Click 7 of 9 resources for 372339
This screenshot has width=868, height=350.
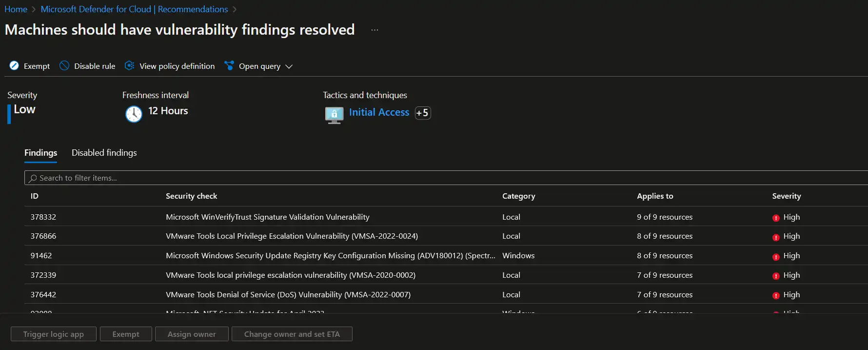point(665,275)
